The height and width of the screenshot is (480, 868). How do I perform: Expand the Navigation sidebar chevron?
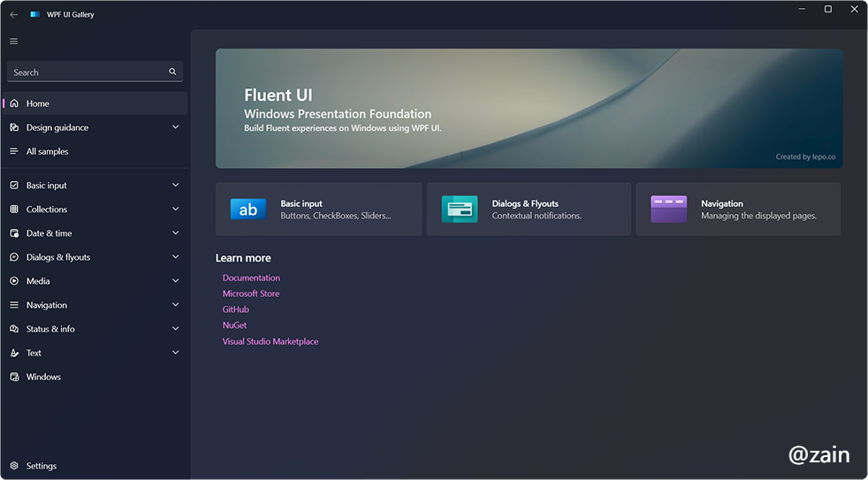pyautogui.click(x=176, y=304)
